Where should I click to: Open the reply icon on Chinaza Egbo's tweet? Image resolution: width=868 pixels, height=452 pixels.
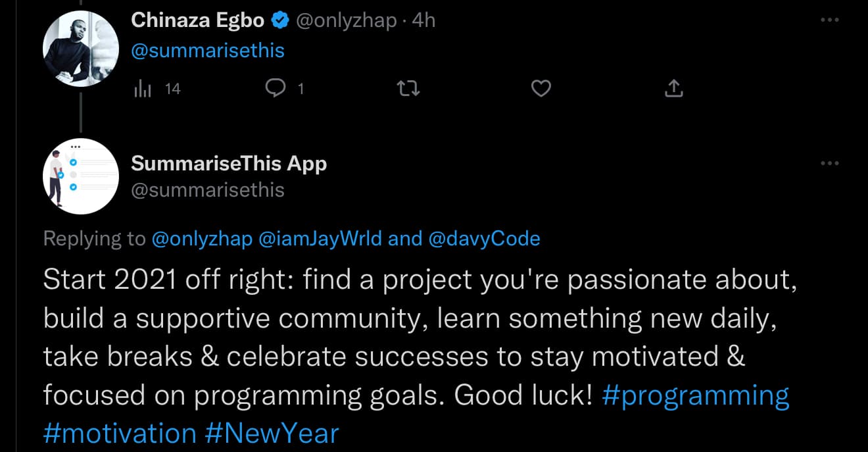pyautogui.click(x=277, y=88)
